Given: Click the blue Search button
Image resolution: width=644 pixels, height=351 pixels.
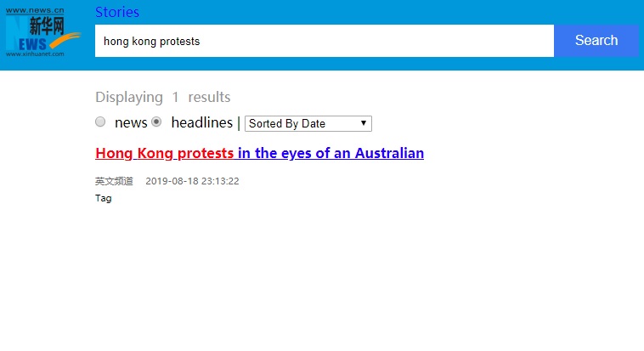Looking at the screenshot, I should coord(596,40).
